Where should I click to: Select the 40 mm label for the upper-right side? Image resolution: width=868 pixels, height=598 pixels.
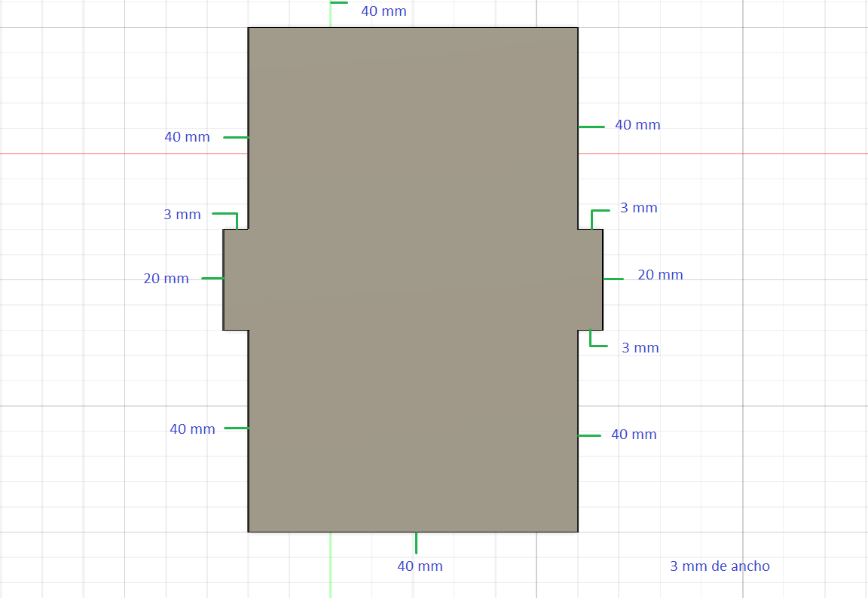click(637, 124)
